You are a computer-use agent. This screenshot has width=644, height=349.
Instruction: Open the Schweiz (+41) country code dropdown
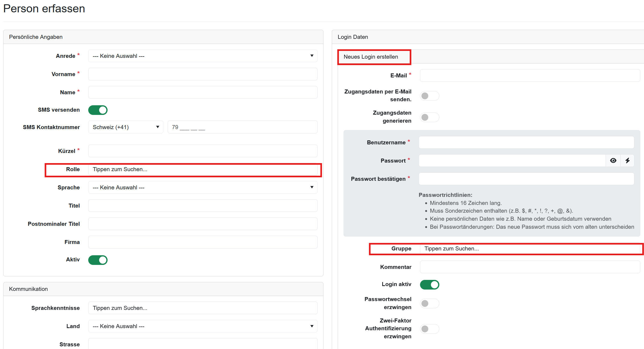click(126, 127)
